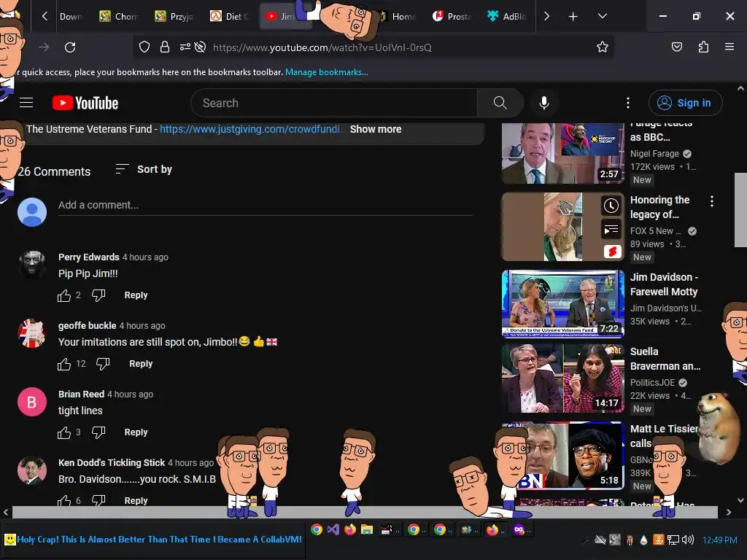Open YouTube settings three-dot menu
Screen dimensions: 747x560
click(x=628, y=103)
